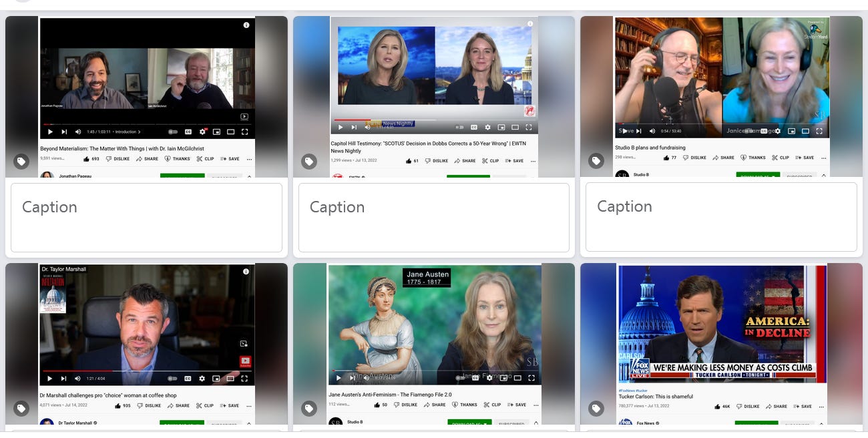Clip the Beyond Materialism video

pyautogui.click(x=205, y=159)
